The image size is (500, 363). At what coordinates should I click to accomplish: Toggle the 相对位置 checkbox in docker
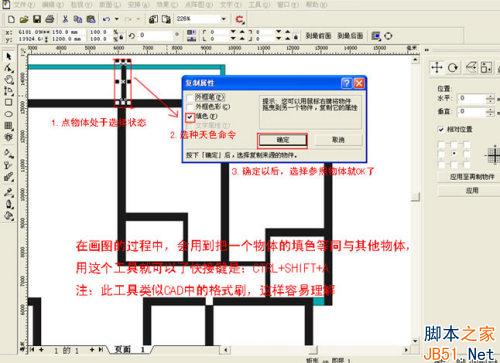(441, 129)
